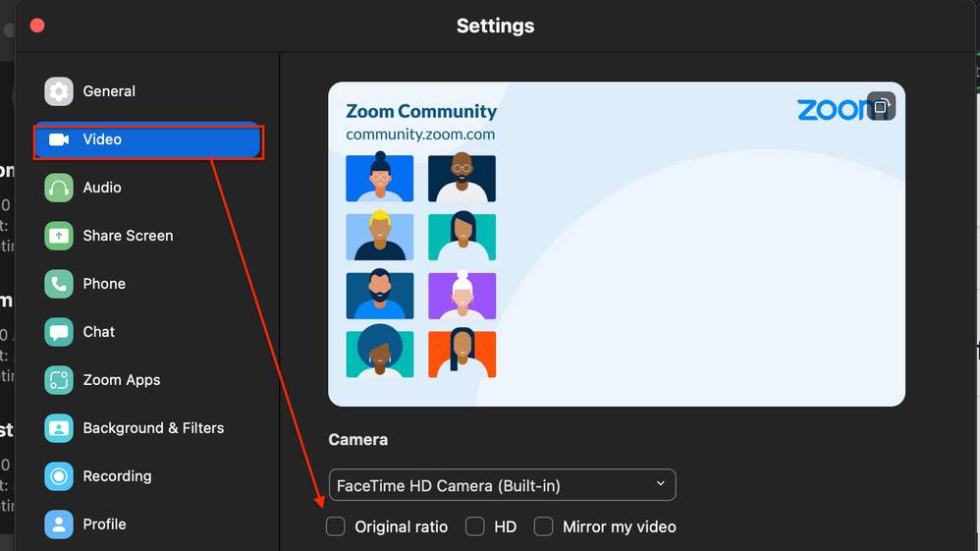Click the Profile person icon
Screen dimensions: 980x551
tap(59, 524)
